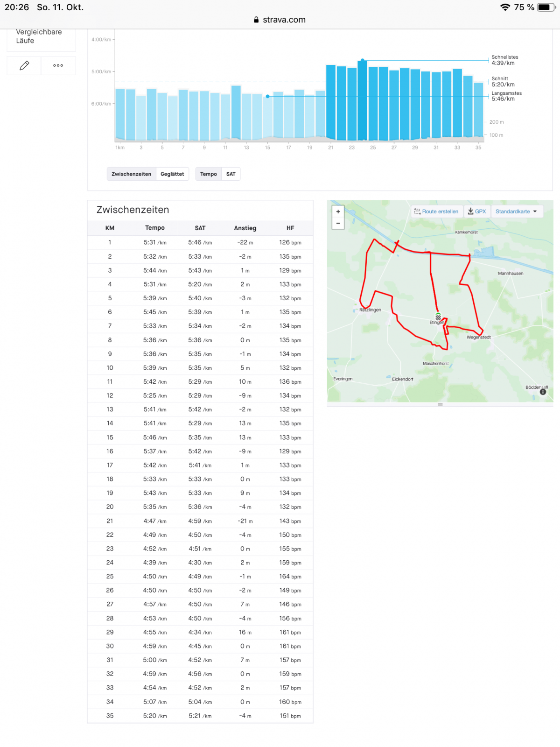Select the fastest pace bar at kilometer 24
This screenshot has width=560, height=747.
(x=363, y=100)
